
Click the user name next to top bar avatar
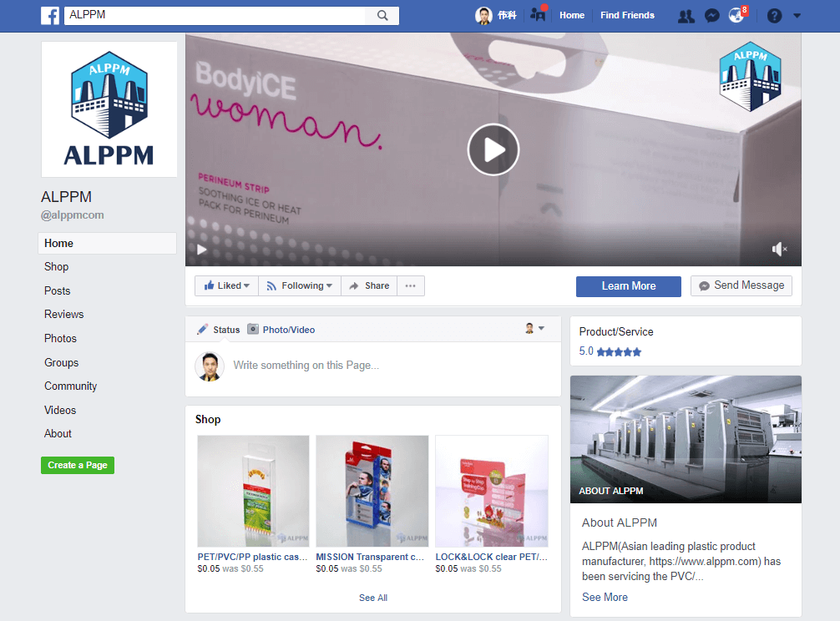click(x=507, y=16)
